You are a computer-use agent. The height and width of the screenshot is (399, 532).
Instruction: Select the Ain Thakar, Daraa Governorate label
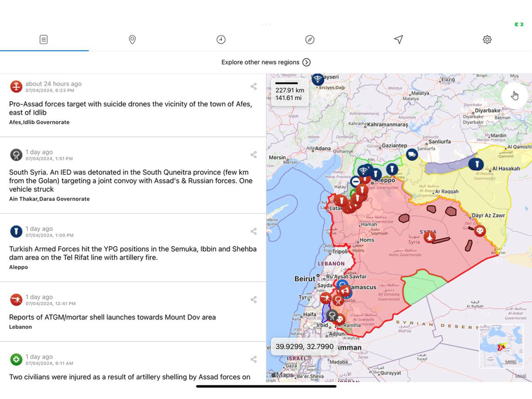point(49,199)
